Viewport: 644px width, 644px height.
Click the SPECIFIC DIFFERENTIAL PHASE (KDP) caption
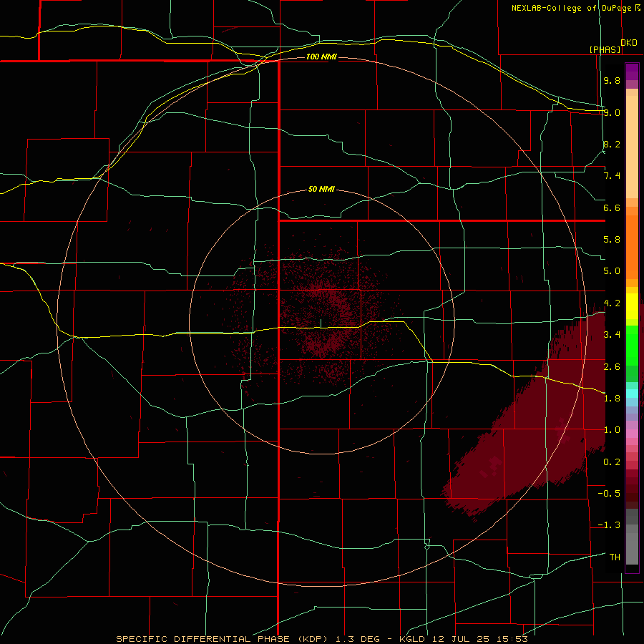pyautogui.click(x=224, y=639)
